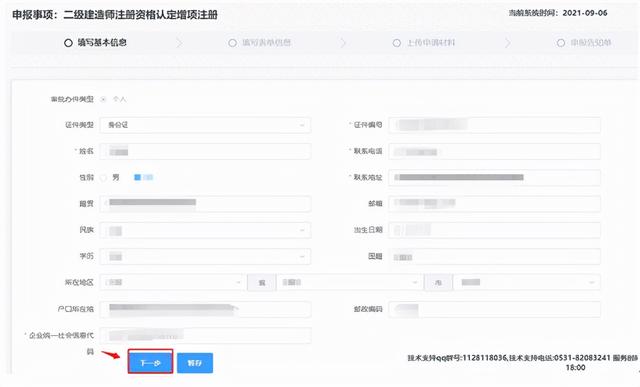Open the 所在地区 dropdown after the 市 label
Viewport: 640px width, 387px height.
coord(527,282)
